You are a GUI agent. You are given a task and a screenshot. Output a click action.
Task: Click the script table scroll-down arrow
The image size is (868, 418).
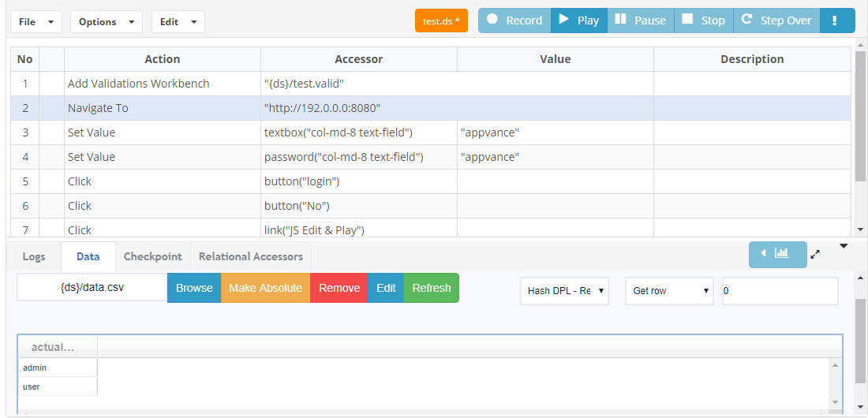pos(860,230)
